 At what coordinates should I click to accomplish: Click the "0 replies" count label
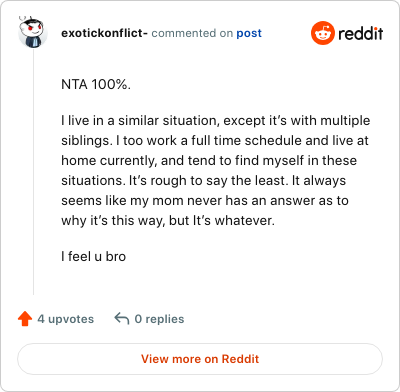tap(159, 319)
